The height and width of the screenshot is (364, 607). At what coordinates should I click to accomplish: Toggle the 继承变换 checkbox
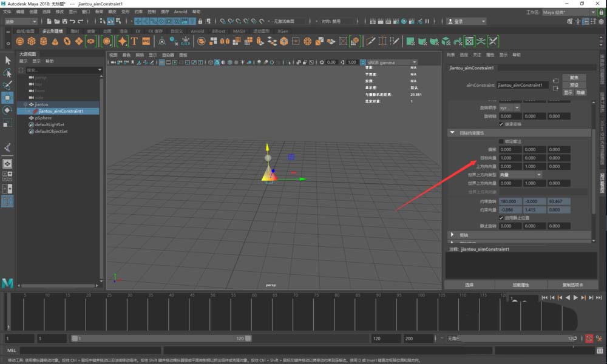pos(501,124)
